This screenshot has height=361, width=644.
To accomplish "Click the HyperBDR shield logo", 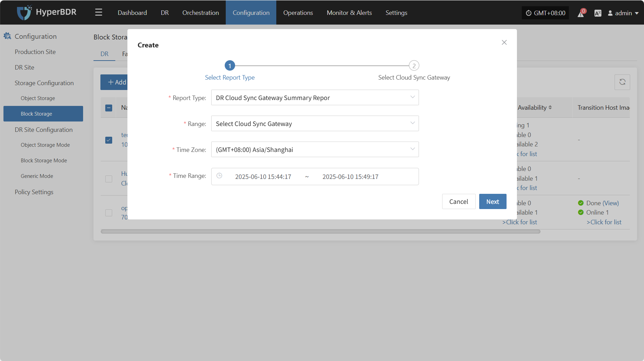I will [x=24, y=12].
